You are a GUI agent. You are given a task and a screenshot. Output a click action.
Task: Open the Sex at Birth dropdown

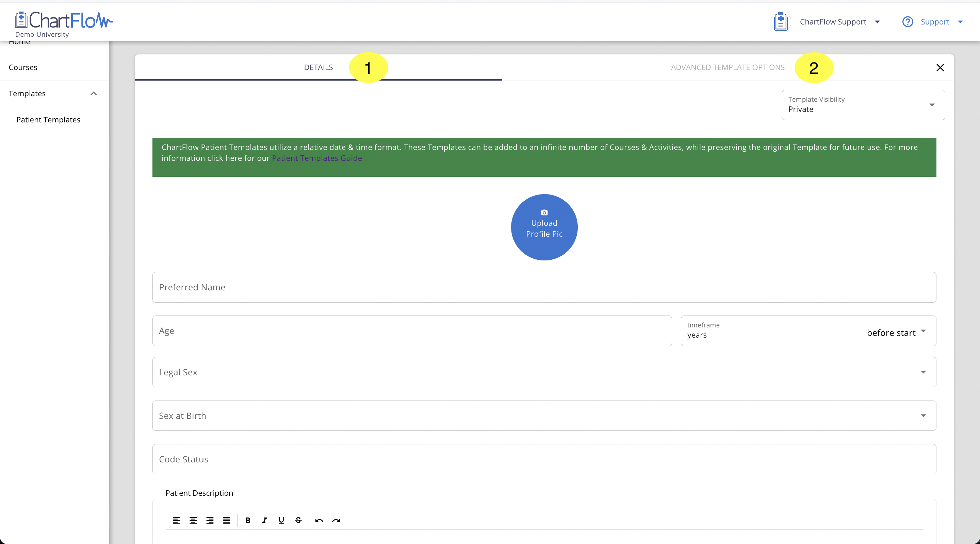pyautogui.click(x=544, y=415)
